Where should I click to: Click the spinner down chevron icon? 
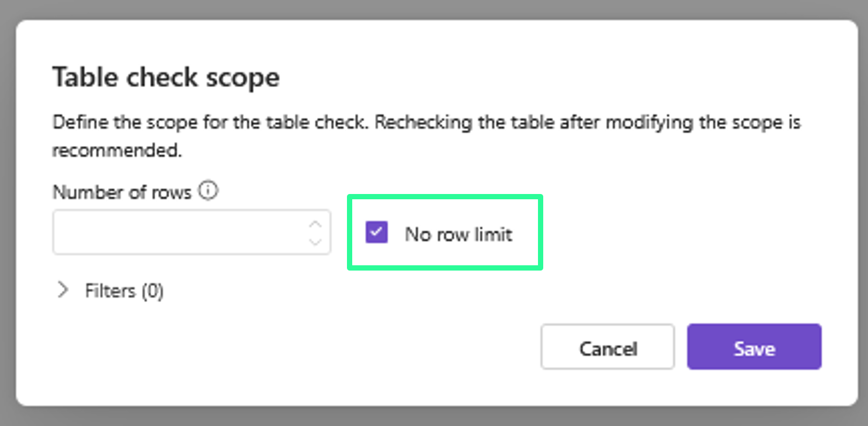(x=315, y=241)
